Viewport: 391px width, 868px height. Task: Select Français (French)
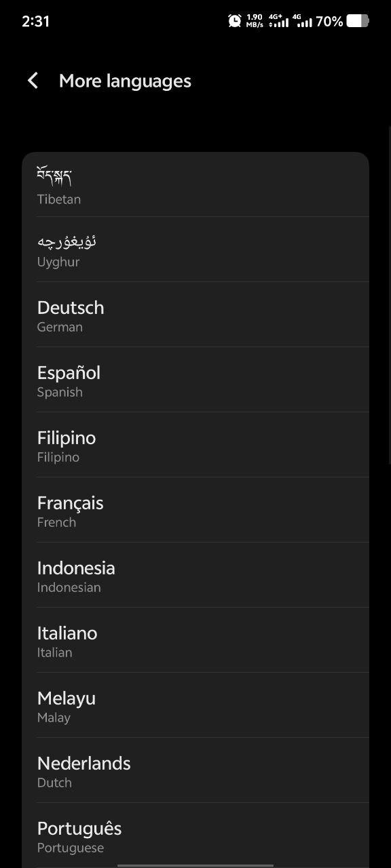tap(195, 510)
